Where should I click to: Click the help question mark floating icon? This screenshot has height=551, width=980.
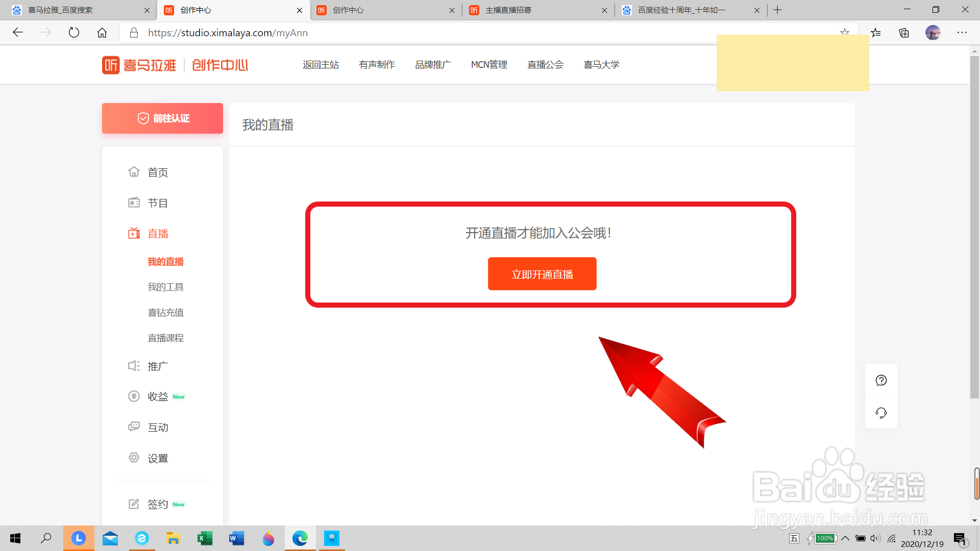pos(881,381)
